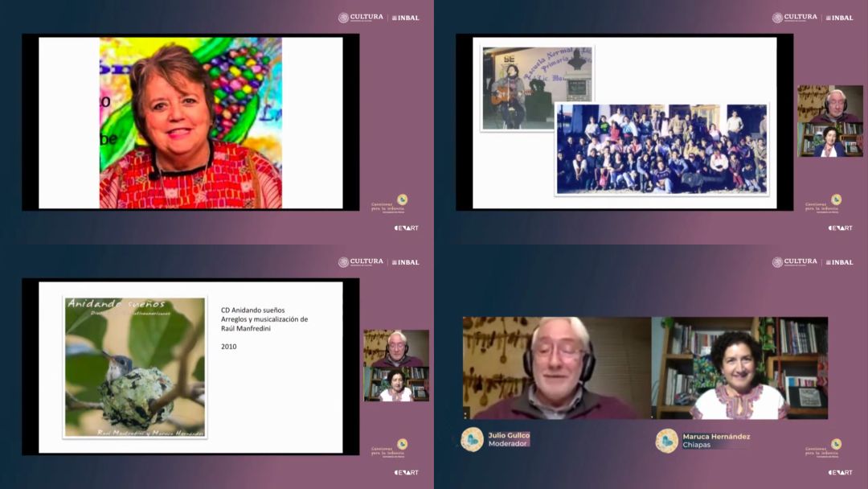Open the large group photo on the slide
Screen dimensions: 868x489
coord(661,149)
